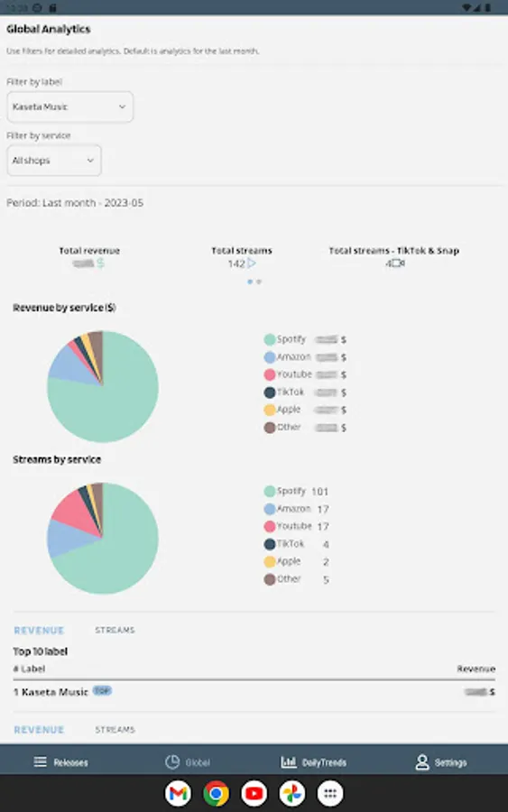Click the Streams by service pie chart
The width and height of the screenshot is (508, 812).
point(103,539)
